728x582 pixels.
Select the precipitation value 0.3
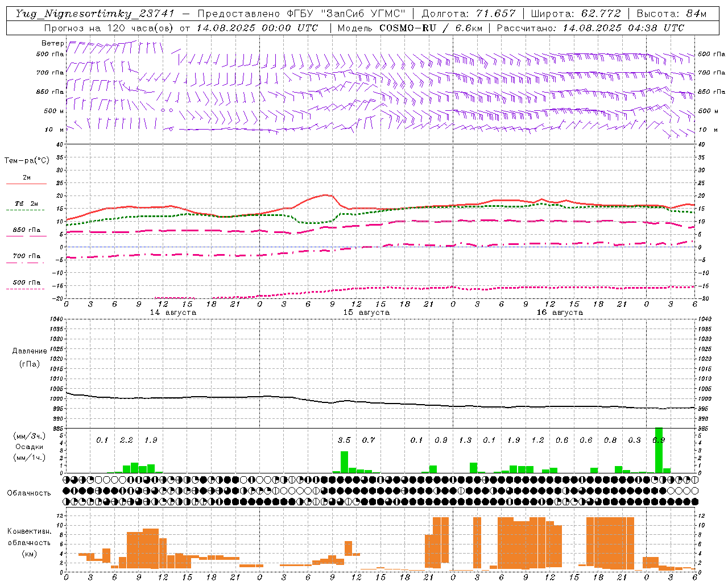[x=634, y=440]
